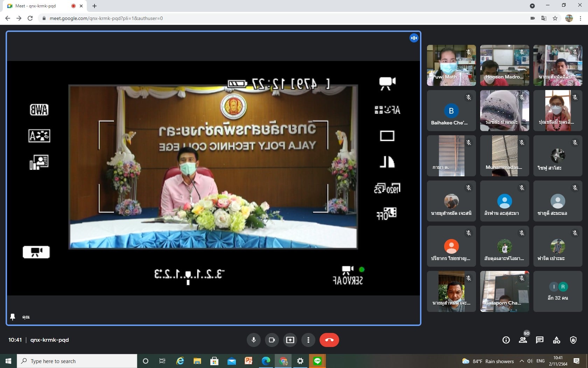Open the 84°F Rain showers weather widget
Image resolution: width=588 pixels, height=368 pixels.
(488, 361)
